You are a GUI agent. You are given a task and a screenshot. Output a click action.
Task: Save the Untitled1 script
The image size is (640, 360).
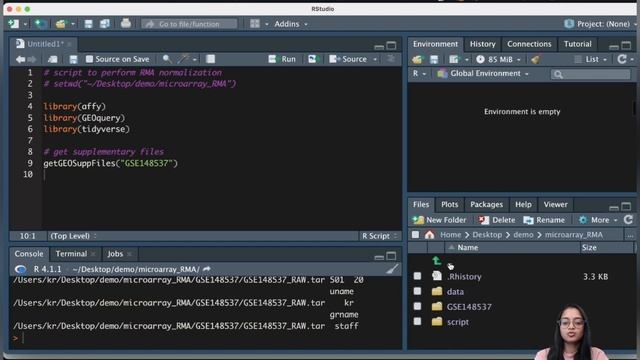click(73, 60)
